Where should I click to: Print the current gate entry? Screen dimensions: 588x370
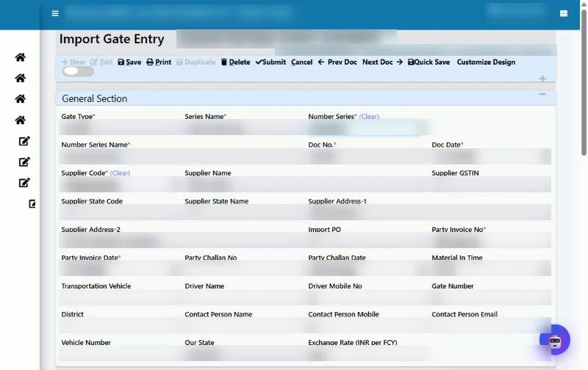(159, 62)
